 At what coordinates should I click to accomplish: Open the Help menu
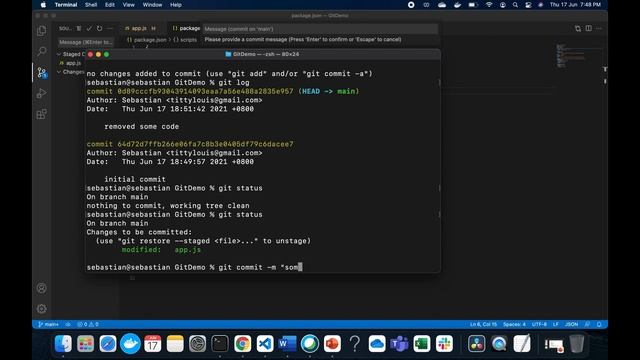pos(176,5)
